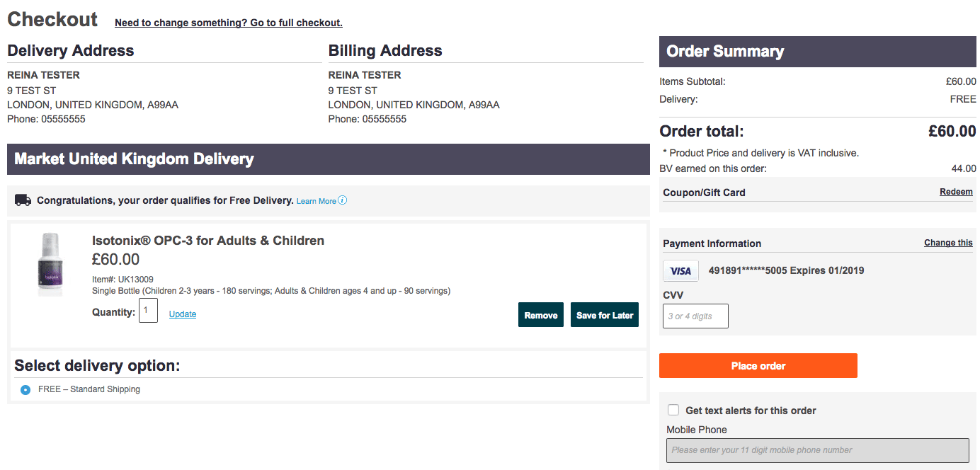
Task: Click Market United Kingdom Delivery header bar
Action: pyautogui.click(x=134, y=159)
